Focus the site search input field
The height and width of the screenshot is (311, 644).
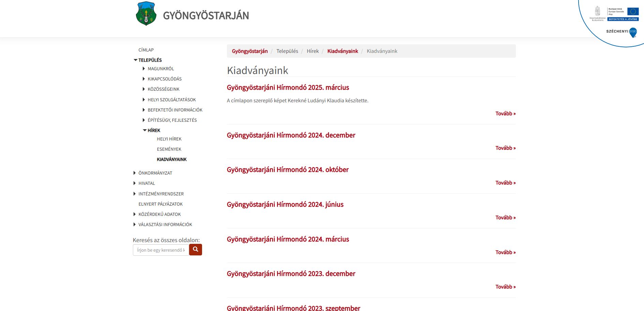[161, 250]
